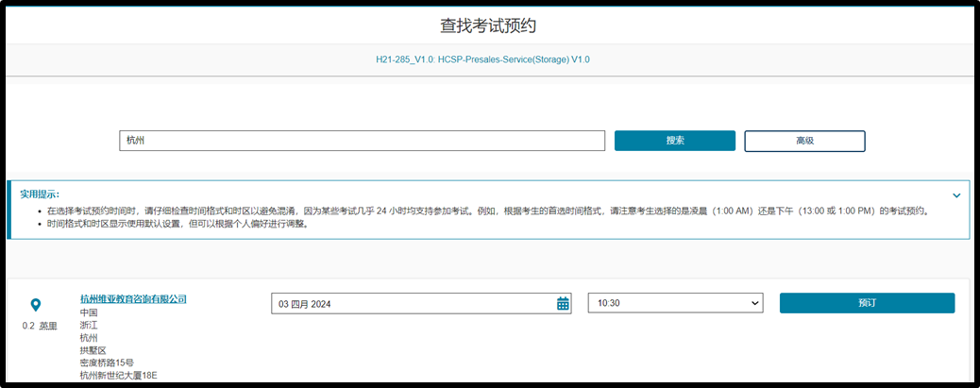Select the 查找考试预约 page heading text
This screenshot has width=980, height=388.
click(488, 25)
